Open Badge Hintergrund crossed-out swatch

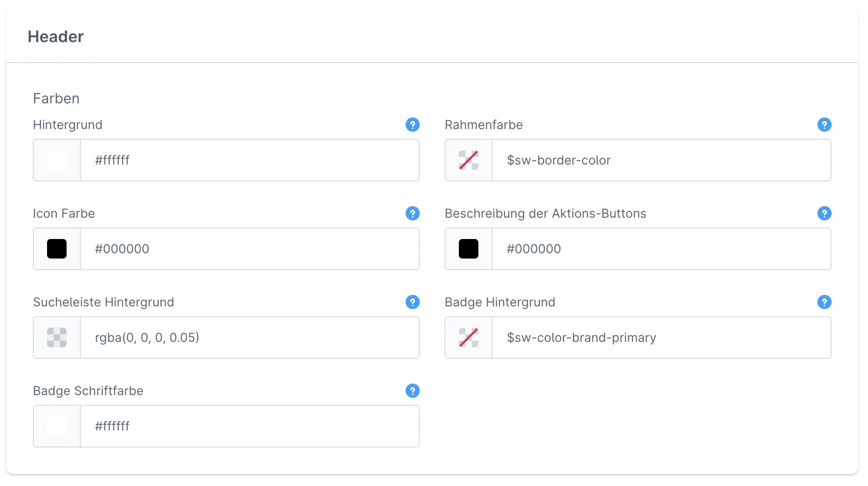pyautogui.click(x=469, y=337)
